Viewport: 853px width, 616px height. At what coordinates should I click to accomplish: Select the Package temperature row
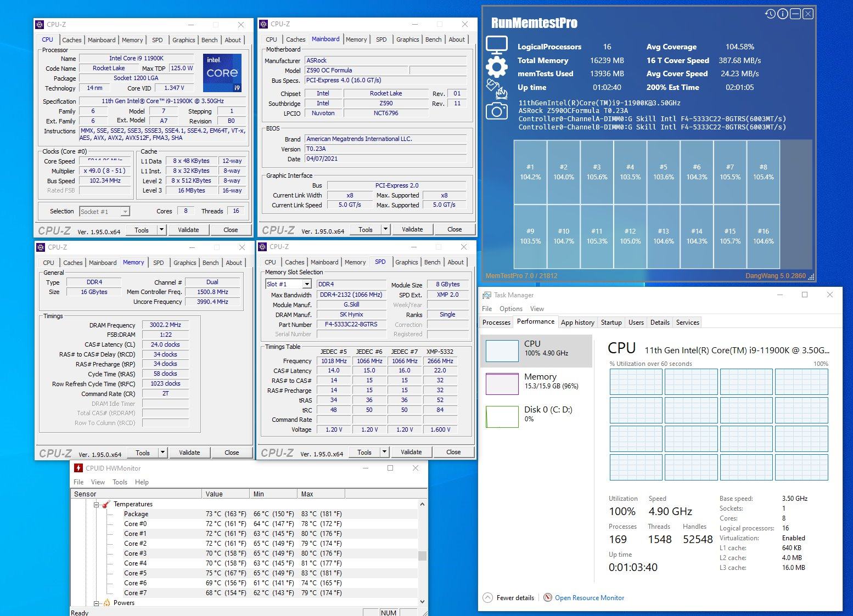click(244, 514)
